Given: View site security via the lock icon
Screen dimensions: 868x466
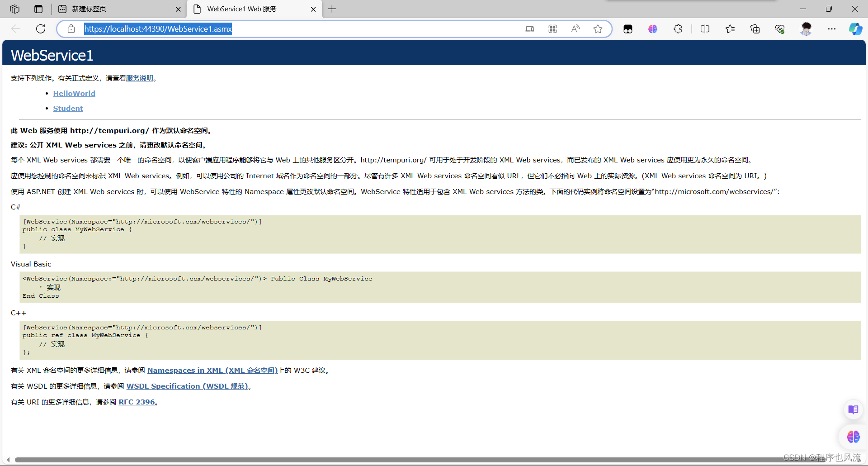Looking at the screenshot, I should tap(71, 29).
